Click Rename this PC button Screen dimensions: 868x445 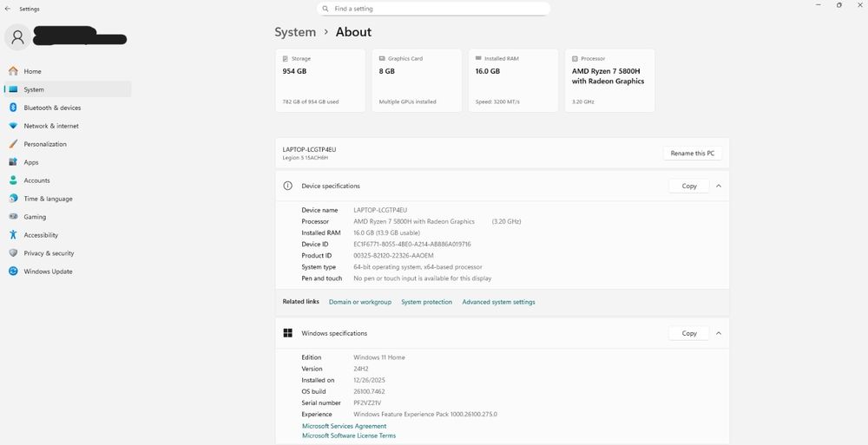[x=693, y=154]
